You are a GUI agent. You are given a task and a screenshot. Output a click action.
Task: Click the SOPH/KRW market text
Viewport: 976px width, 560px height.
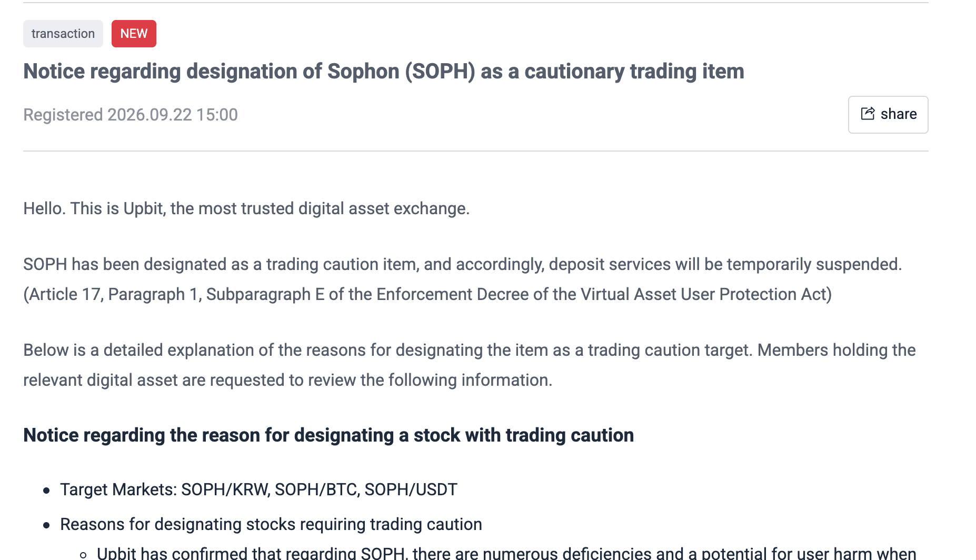pos(226,489)
